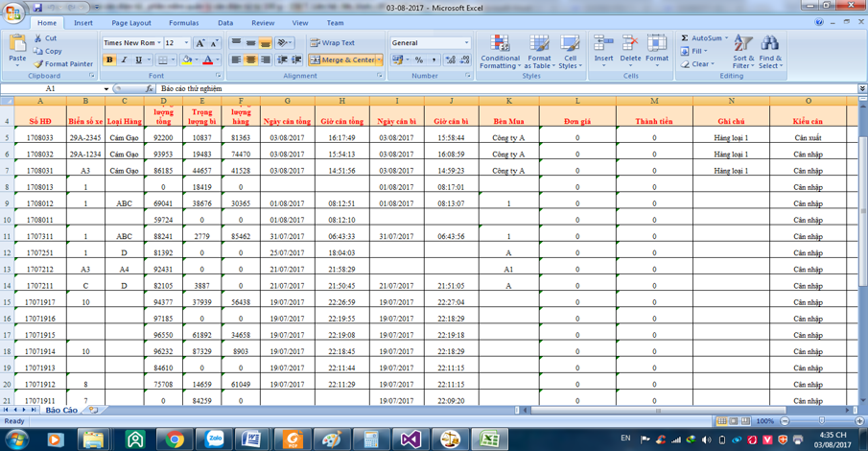868x451 pixels.
Task: Click the AutoSum button
Action: pyautogui.click(x=705, y=38)
